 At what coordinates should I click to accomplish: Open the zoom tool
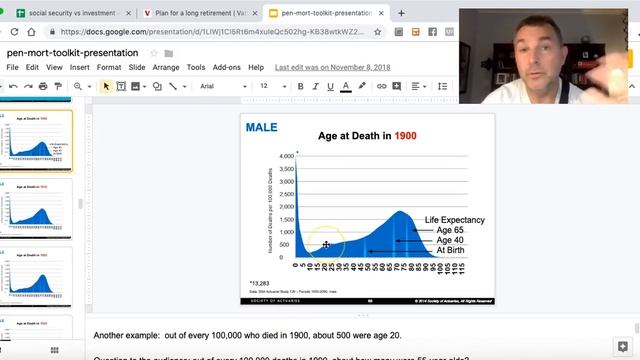[78, 86]
